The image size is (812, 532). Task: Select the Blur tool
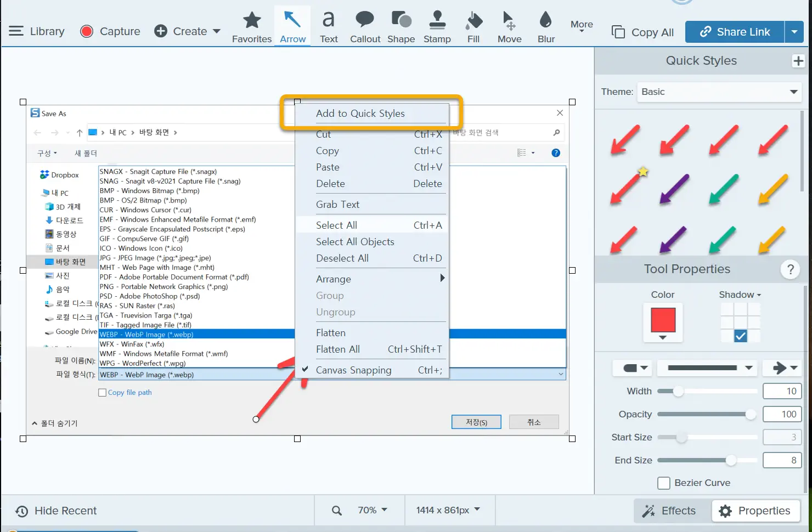[x=546, y=27]
